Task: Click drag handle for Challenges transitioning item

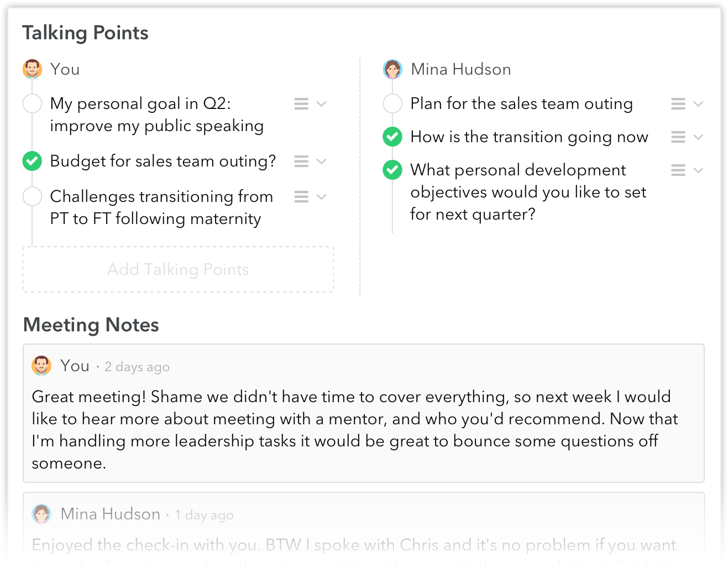Action: [x=301, y=197]
